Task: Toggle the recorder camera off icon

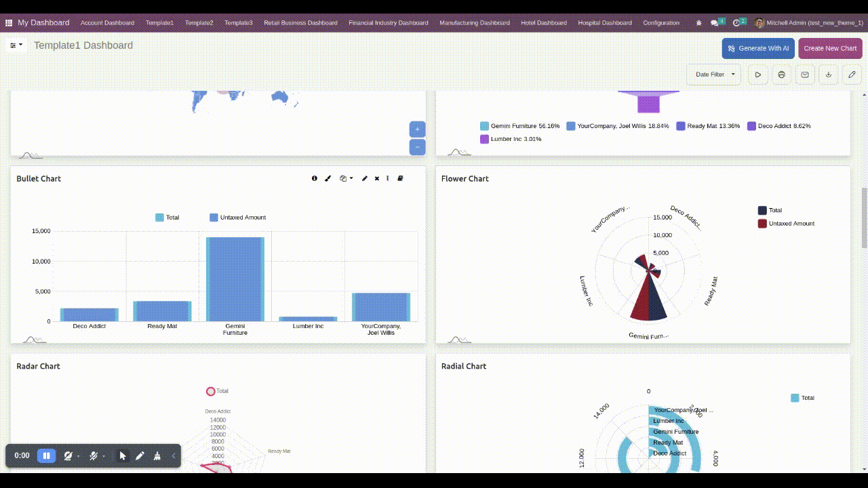Action: [x=68, y=455]
